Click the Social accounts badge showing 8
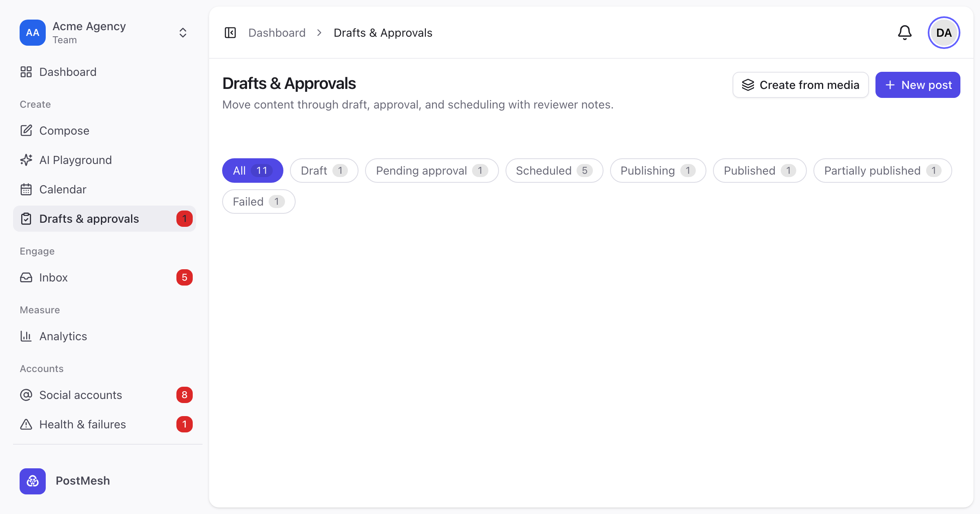This screenshot has height=514, width=980. coord(185,395)
